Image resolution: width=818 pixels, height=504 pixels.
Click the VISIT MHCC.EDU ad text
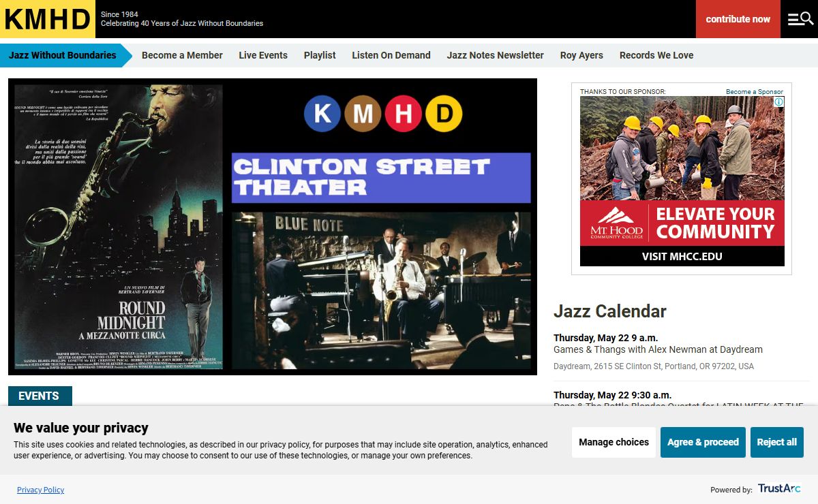pos(682,257)
